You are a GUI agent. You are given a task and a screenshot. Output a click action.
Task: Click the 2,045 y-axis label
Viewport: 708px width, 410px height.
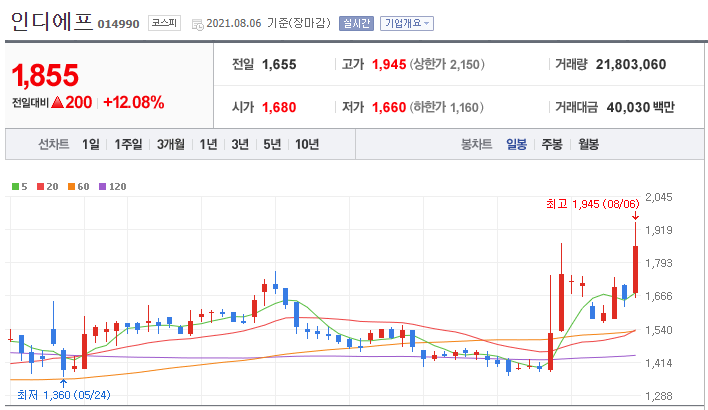click(659, 197)
